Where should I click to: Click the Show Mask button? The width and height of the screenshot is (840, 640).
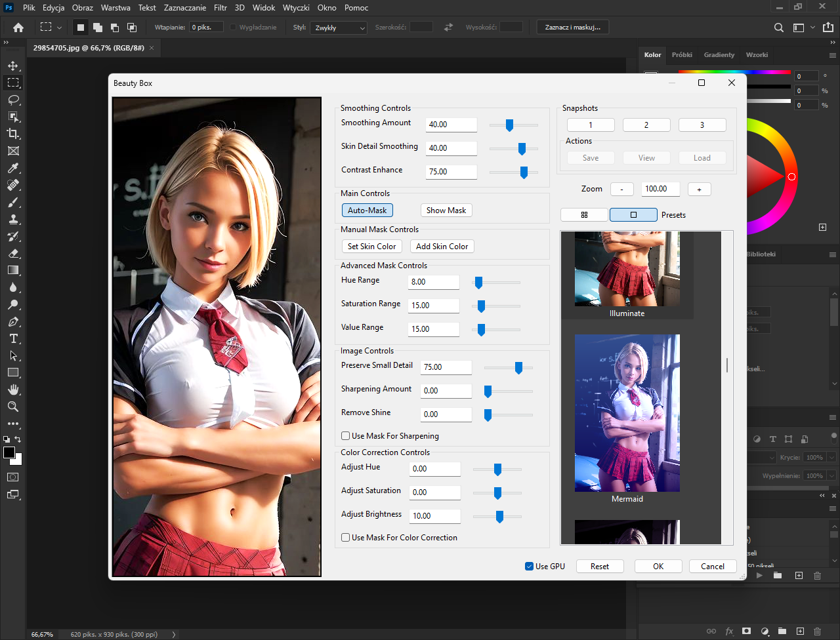(x=446, y=210)
